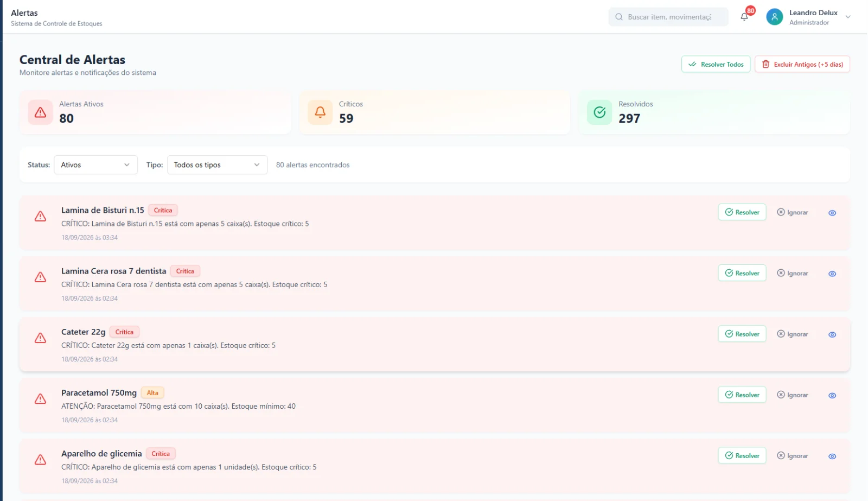This screenshot has width=868, height=501.
Task: Click the Crítica badge on Lamina de Bisturi n.15
Action: (x=163, y=211)
